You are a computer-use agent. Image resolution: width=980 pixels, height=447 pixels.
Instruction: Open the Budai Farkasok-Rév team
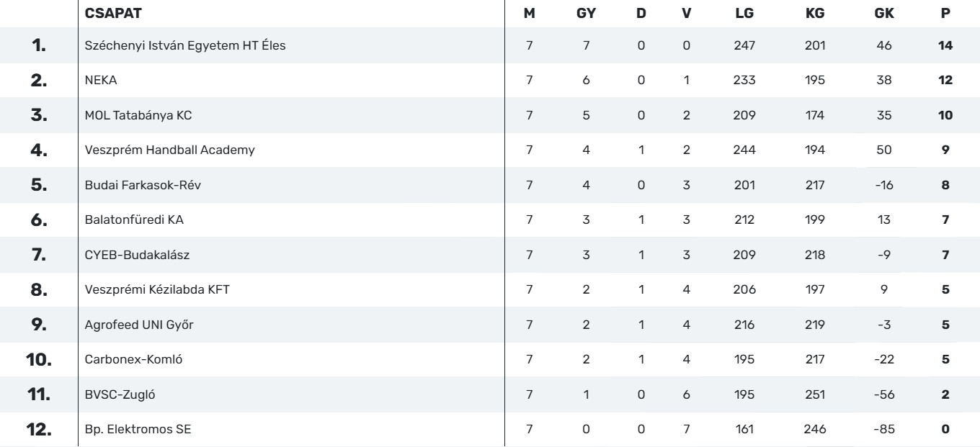pyautogui.click(x=143, y=185)
